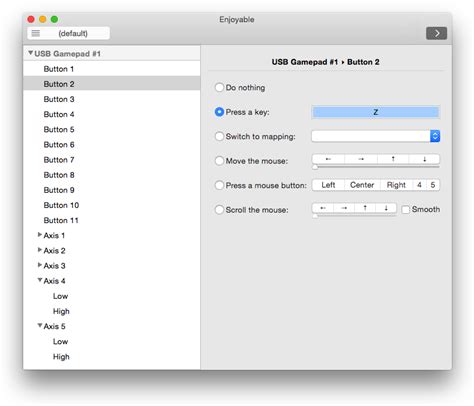Choose the Move the mouse radio button

click(219, 161)
